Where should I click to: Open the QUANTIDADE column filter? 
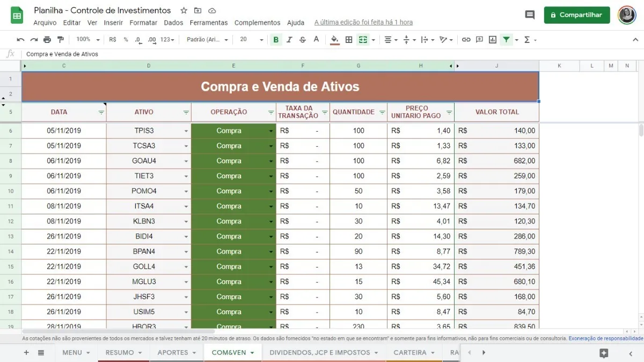[382, 112]
